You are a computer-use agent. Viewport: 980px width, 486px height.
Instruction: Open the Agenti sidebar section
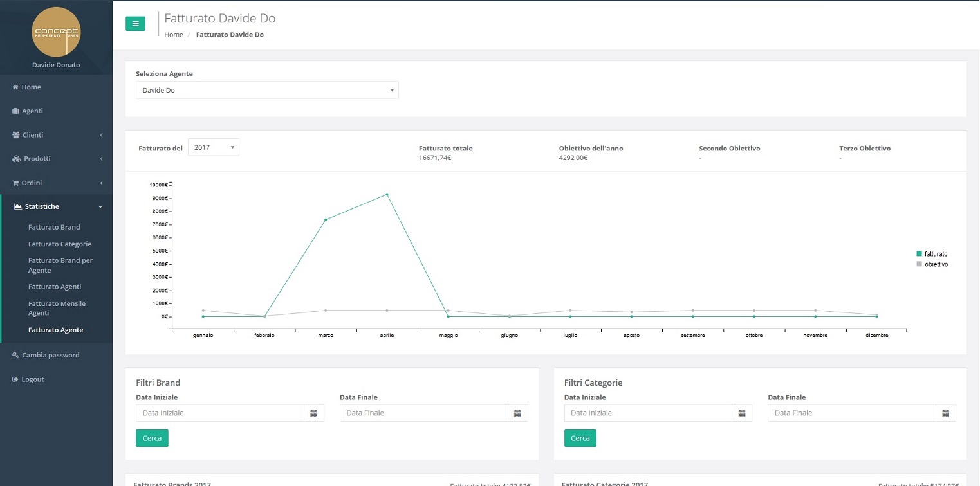(32, 111)
